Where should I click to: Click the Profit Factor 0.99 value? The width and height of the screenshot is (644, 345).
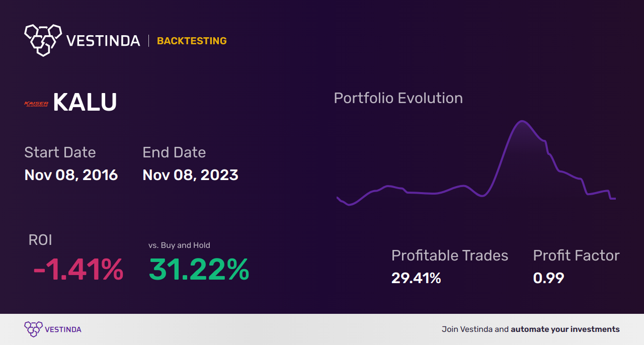point(548,278)
